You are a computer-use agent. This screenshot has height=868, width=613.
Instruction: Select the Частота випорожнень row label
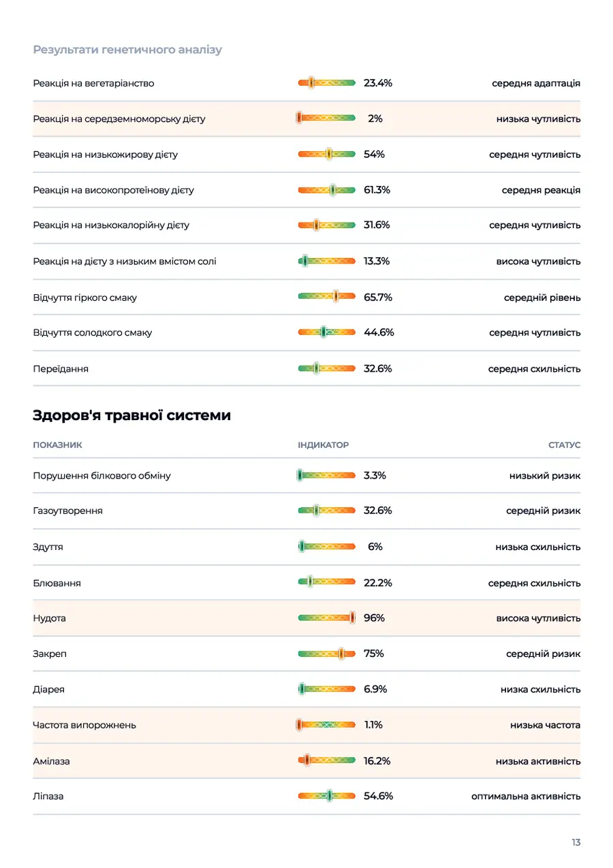click(x=84, y=725)
